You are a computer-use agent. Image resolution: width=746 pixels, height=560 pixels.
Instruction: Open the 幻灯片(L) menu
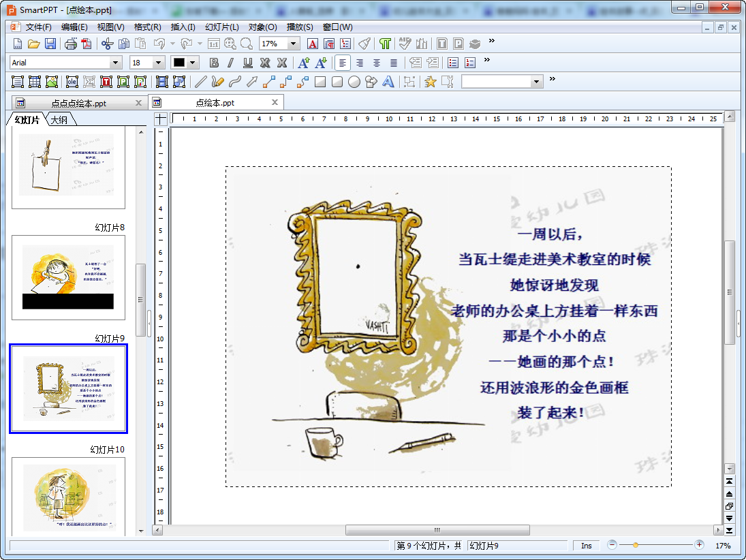[221, 27]
